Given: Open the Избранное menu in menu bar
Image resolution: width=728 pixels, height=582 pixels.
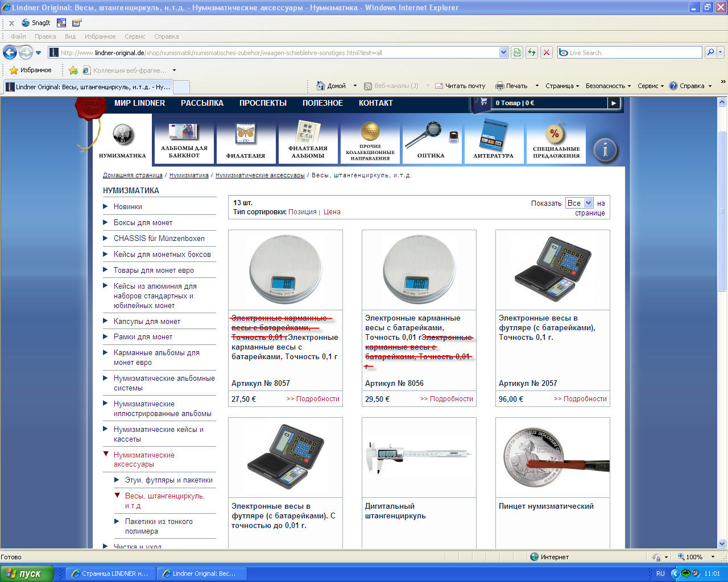Looking at the screenshot, I should pyautogui.click(x=100, y=36).
